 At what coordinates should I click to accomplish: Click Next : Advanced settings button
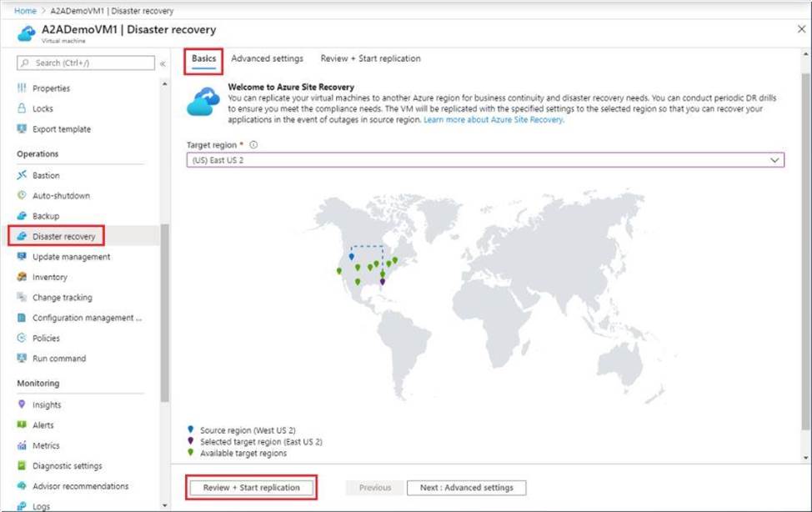[x=467, y=488]
